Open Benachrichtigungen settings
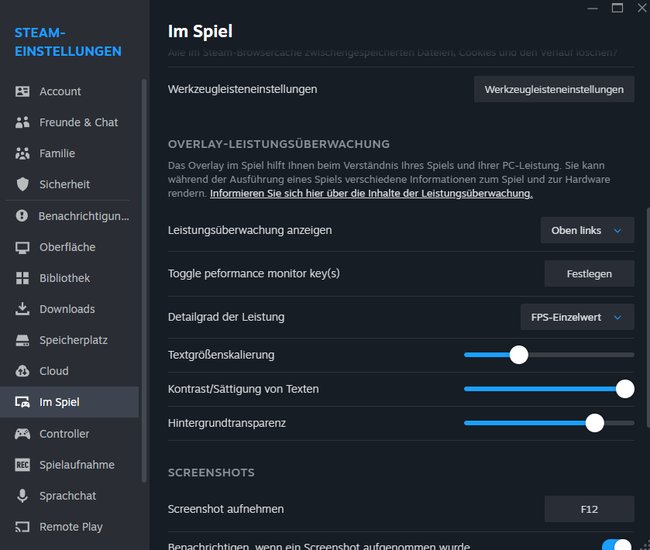Image resolution: width=650 pixels, height=550 pixels. click(x=70, y=216)
